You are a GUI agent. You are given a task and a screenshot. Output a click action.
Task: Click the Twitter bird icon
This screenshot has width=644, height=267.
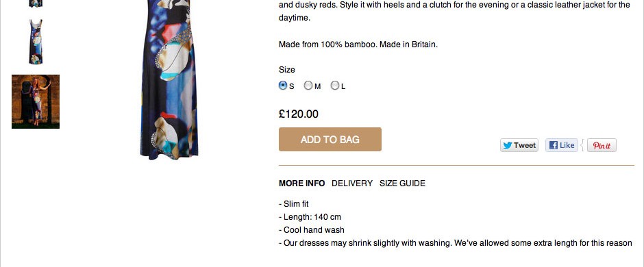(x=508, y=145)
